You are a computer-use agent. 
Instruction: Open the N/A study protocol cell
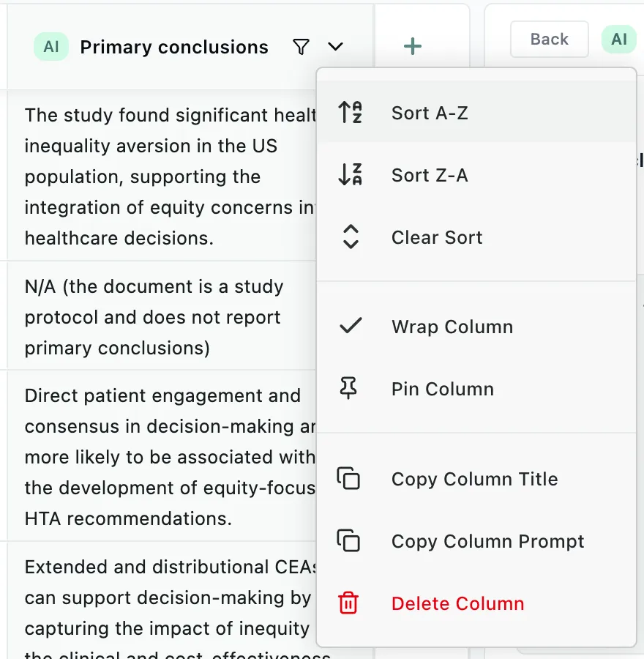pos(162,317)
